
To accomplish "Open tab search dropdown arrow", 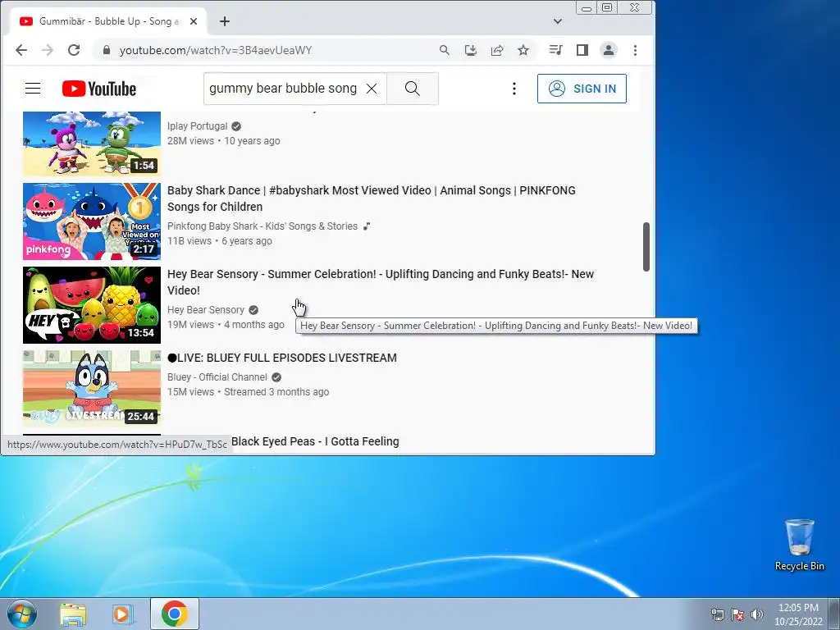I will (x=558, y=21).
